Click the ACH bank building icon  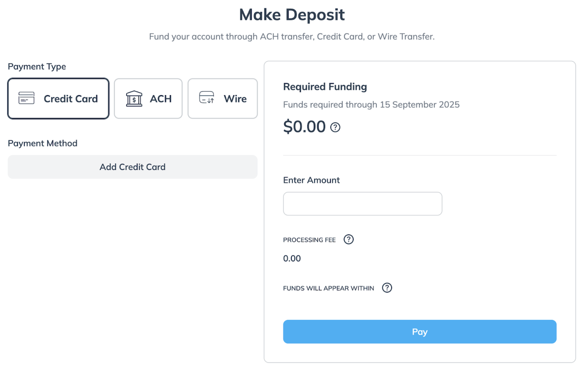[x=134, y=98]
